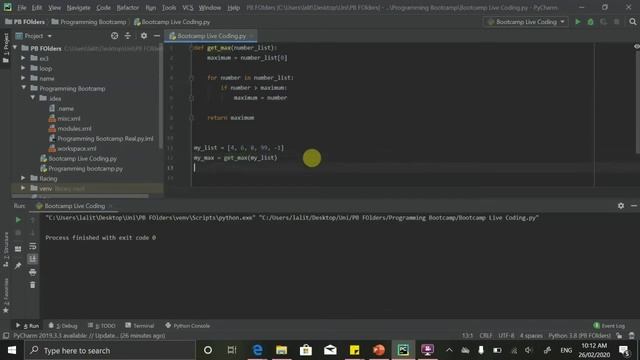640x360 pixels.
Task: Click the Structure side tab
Action: pos(6,249)
